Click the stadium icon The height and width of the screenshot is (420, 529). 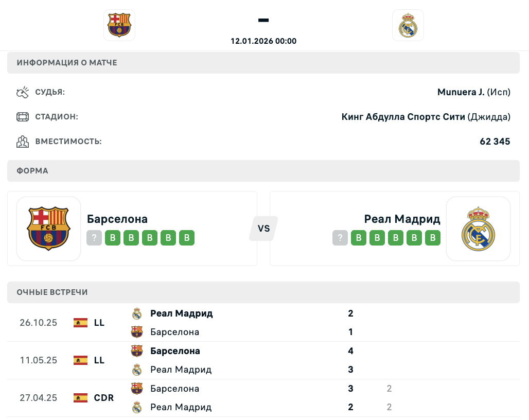tap(23, 117)
